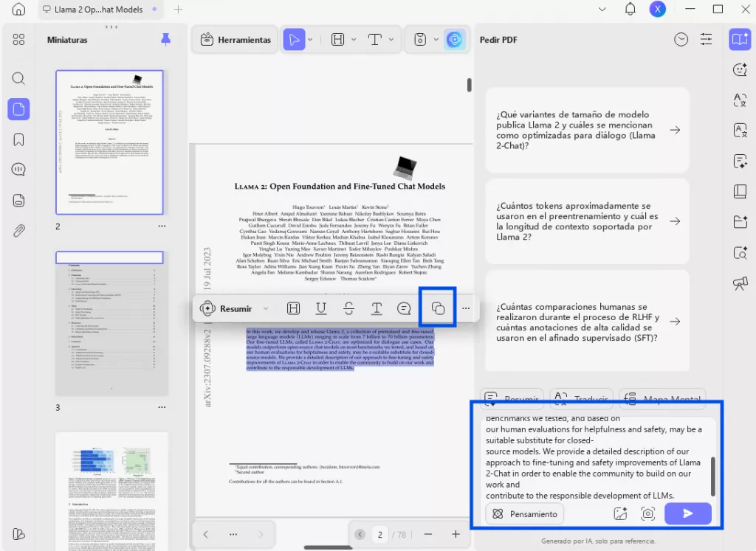The width and height of the screenshot is (756, 551).
Task: Select the page 3 contents thumbnail
Action: (x=111, y=323)
